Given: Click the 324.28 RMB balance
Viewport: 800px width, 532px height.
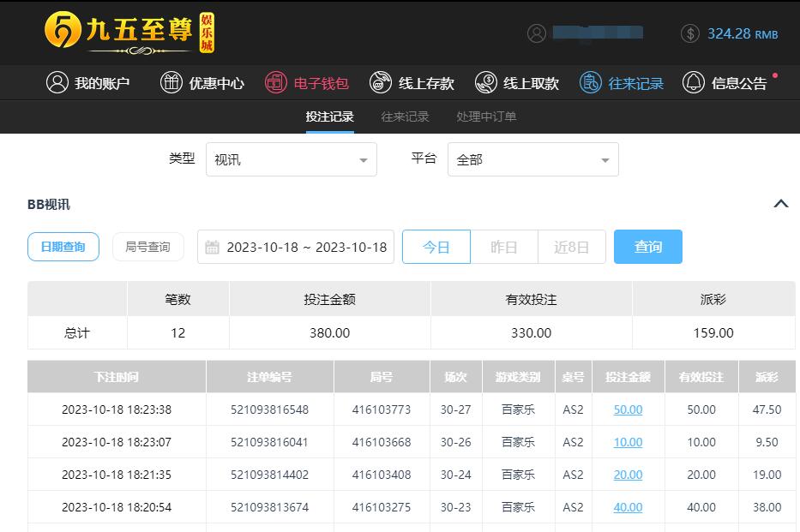Looking at the screenshot, I should tap(743, 33).
